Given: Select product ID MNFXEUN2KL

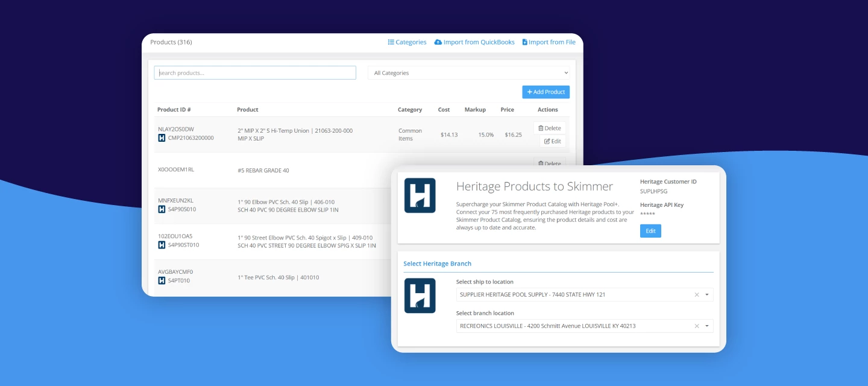Looking at the screenshot, I should pyautogui.click(x=175, y=200).
